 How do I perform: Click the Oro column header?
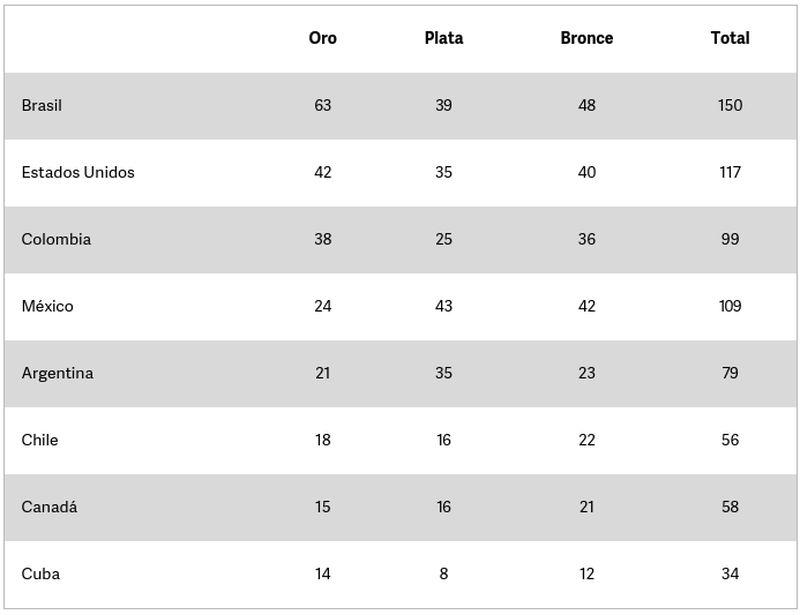click(x=322, y=38)
